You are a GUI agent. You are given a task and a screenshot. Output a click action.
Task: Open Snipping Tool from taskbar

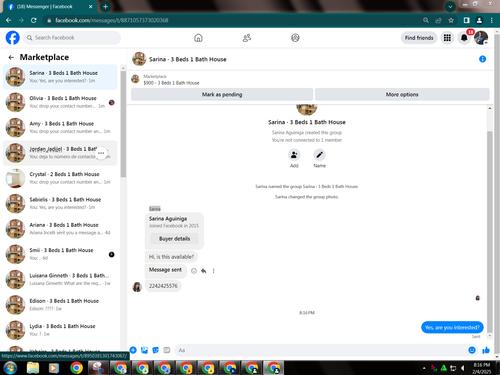pyautogui.click(x=98, y=368)
